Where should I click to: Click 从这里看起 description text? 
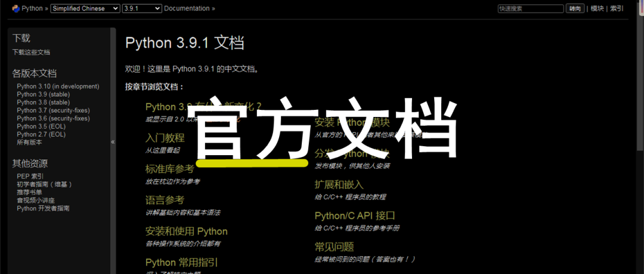[x=162, y=150]
